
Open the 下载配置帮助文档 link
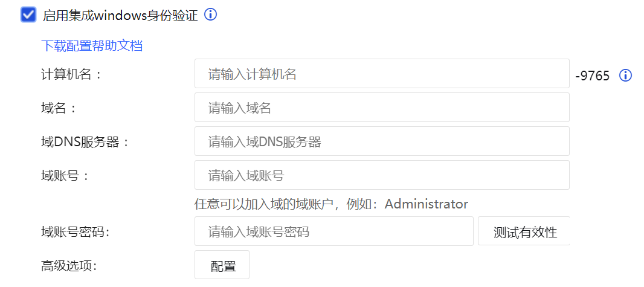click(92, 46)
